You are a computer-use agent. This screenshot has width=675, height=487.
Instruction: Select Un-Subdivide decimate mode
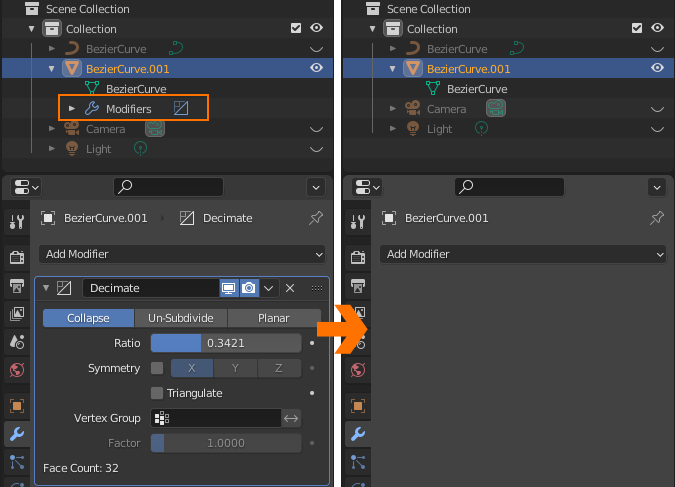pos(181,318)
